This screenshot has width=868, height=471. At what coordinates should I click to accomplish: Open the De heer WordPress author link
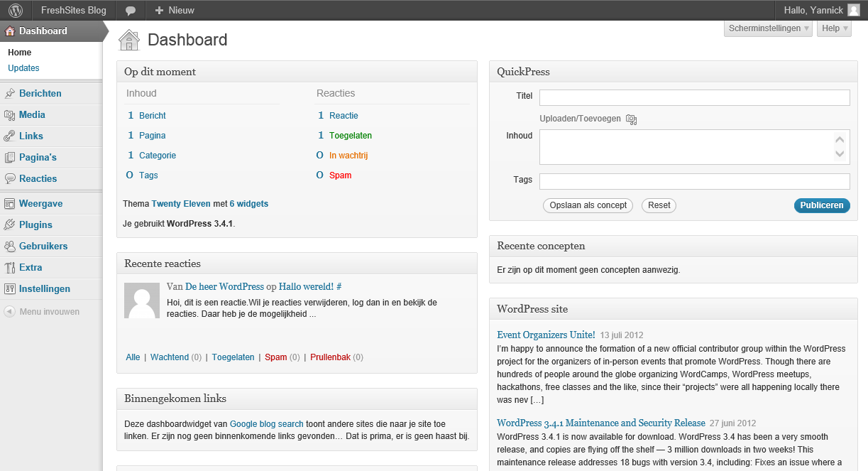pos(224,286)
